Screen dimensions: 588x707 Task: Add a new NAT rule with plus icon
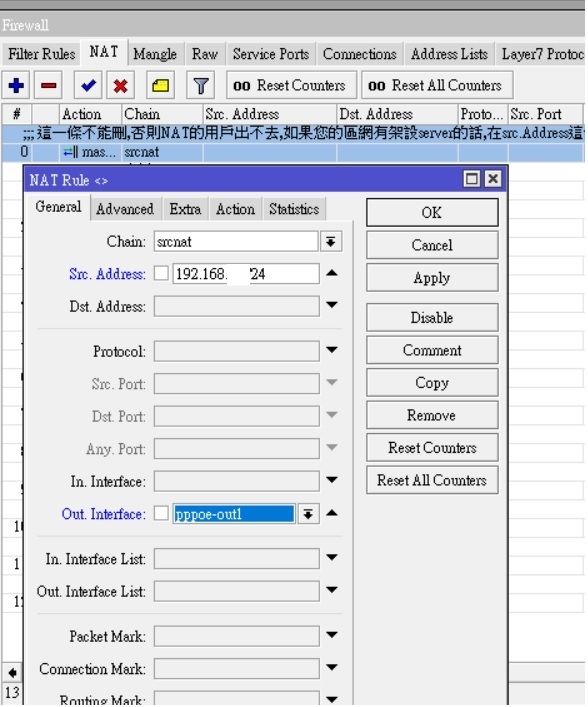click(16, 85)
